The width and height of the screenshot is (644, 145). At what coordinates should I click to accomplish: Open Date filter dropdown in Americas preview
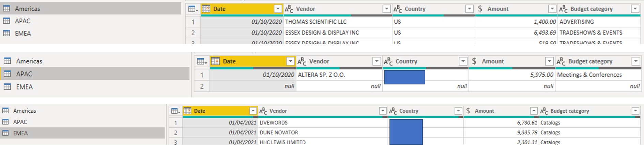point(278,9)
